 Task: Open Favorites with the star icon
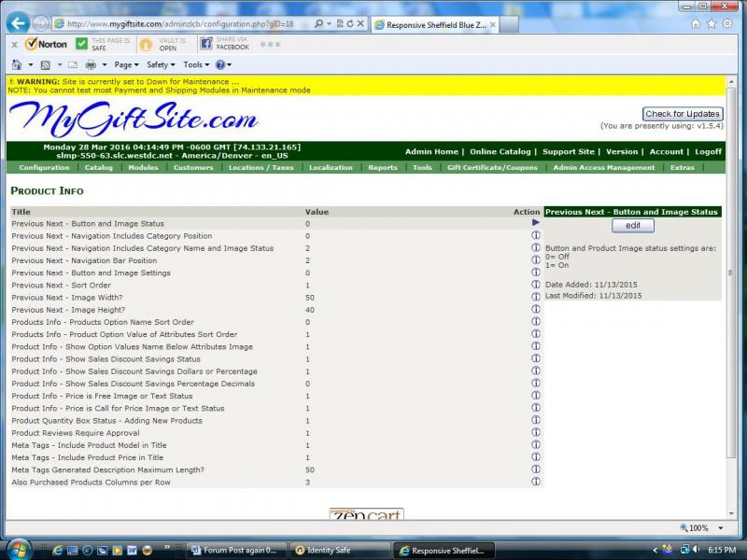click(712, 24)
